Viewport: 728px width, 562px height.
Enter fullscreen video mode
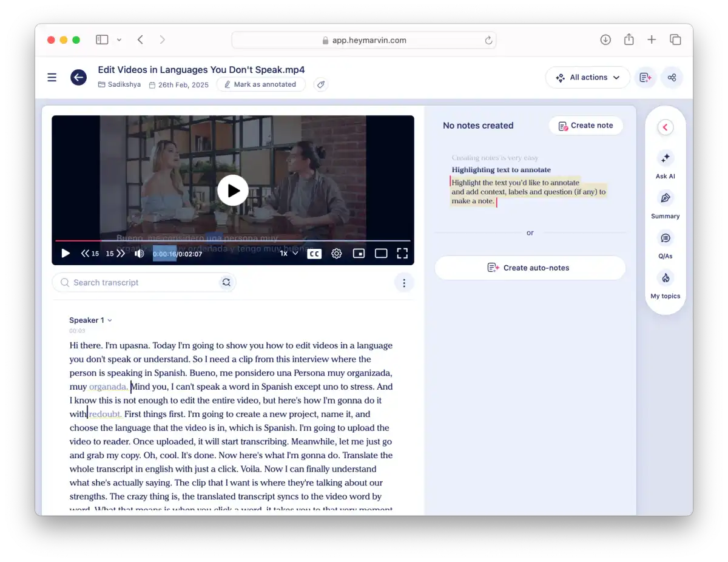pos(402,254)
